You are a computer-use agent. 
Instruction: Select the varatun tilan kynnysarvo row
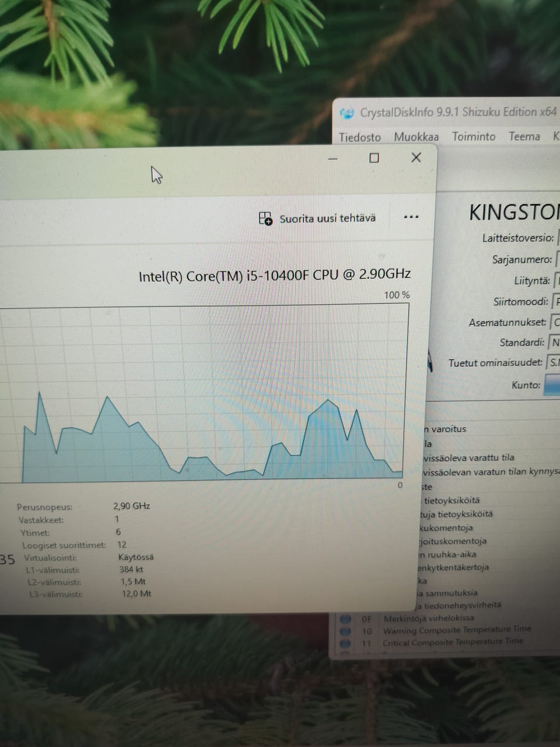tap(491, 472)
